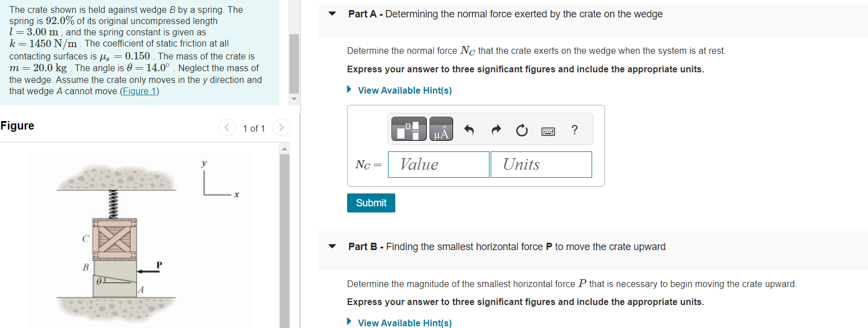This screenshot has height=328, width=868.
Task: Click the Nc Units input field
Action: click(541, 164)
